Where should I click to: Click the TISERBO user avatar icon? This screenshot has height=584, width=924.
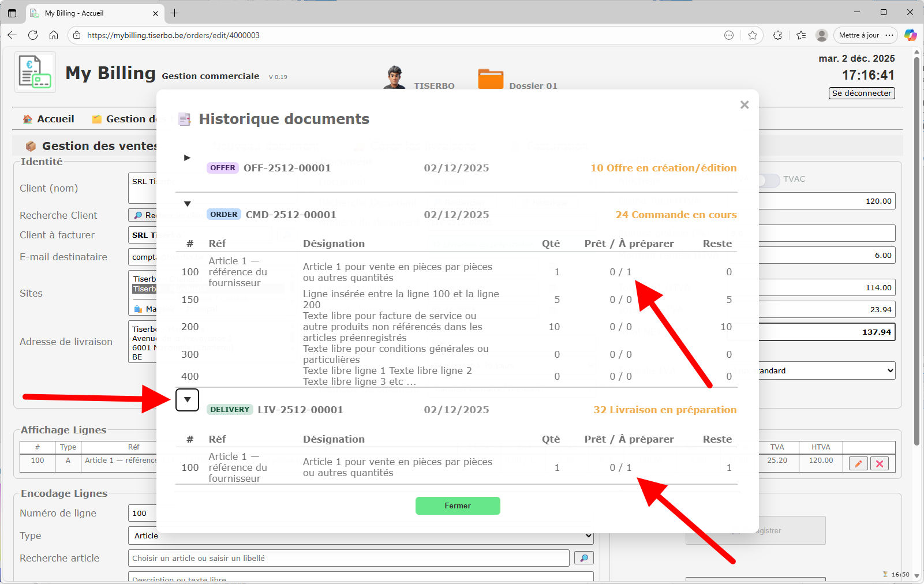point(395,78)
